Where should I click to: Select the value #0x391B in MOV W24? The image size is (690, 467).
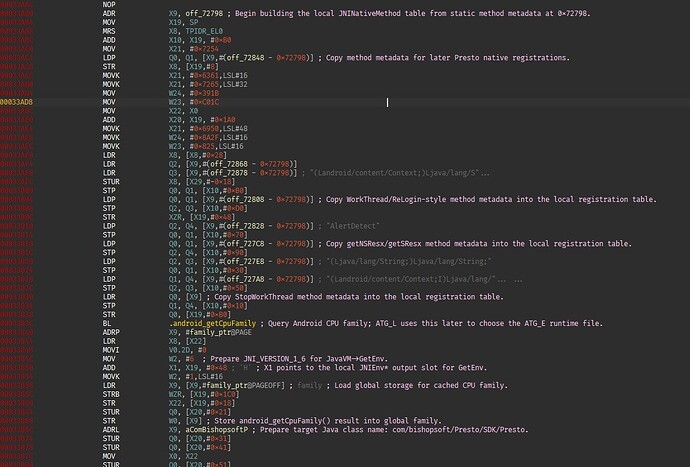206,93
